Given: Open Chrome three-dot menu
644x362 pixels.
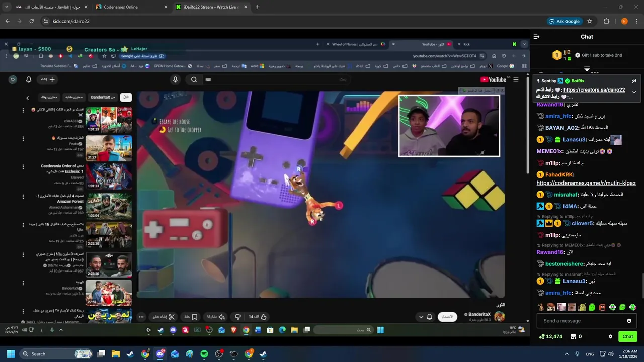Looking at the screenshot, I should (x=637, y=21).
